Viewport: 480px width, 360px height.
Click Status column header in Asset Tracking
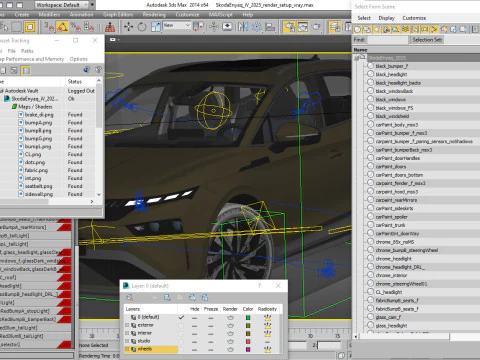80,82
